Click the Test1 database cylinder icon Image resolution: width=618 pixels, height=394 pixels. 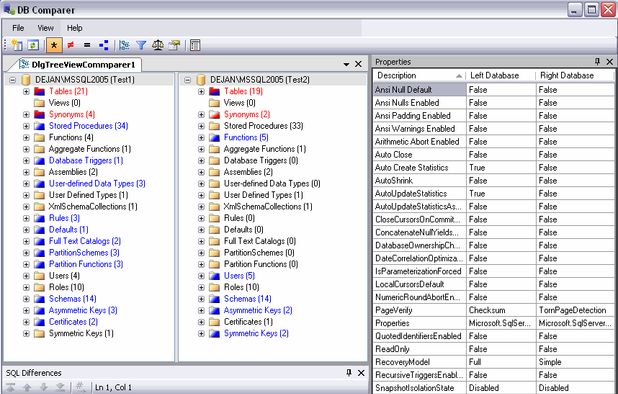point(26,80)
